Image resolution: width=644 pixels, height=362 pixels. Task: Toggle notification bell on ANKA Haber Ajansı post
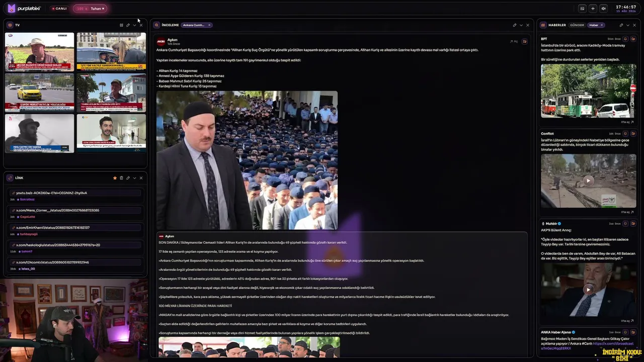pos(625,332)
